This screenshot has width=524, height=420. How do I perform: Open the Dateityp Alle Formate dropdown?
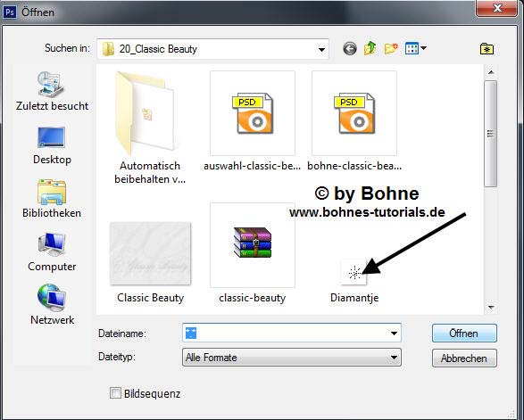[292, 358]
